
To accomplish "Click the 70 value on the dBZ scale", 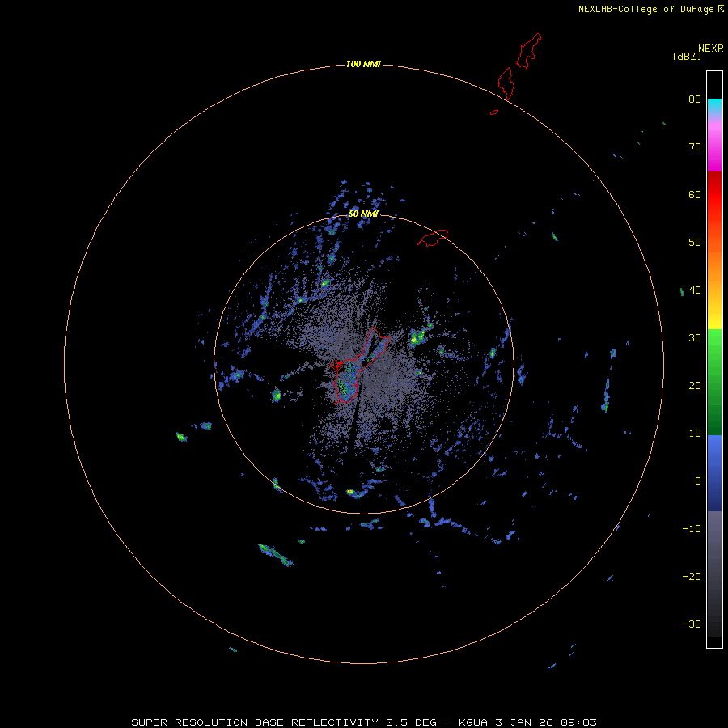I will click(x=695, y=147).
